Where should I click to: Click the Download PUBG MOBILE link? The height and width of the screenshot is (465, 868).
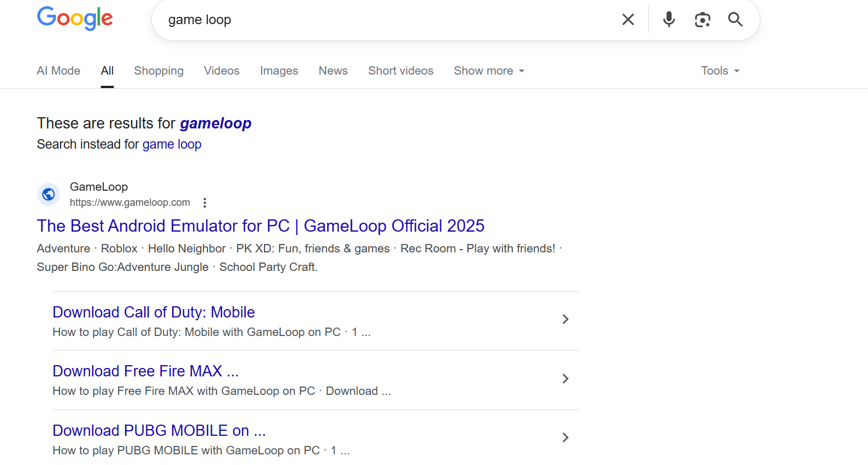tap(159, 430)
